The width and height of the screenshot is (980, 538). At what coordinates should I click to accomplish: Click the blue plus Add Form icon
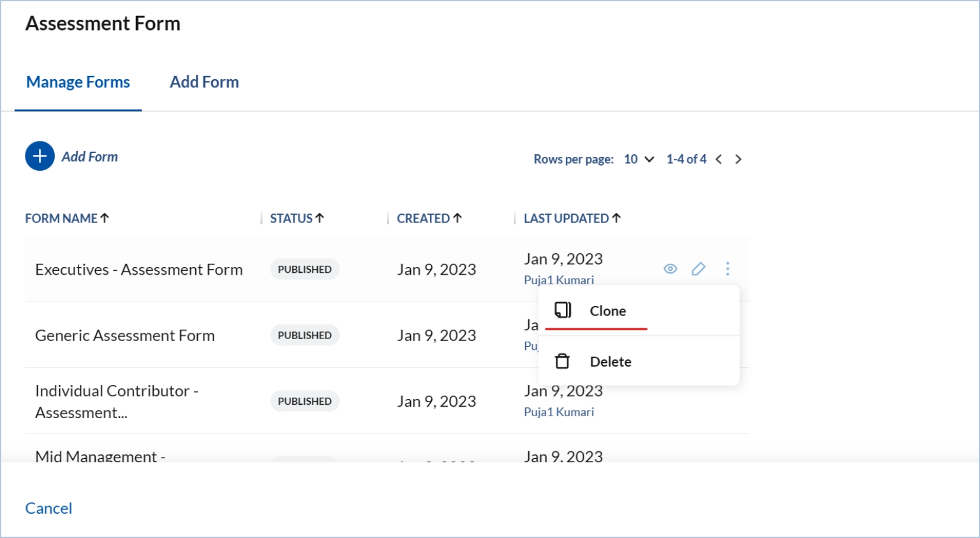(40, 156)
